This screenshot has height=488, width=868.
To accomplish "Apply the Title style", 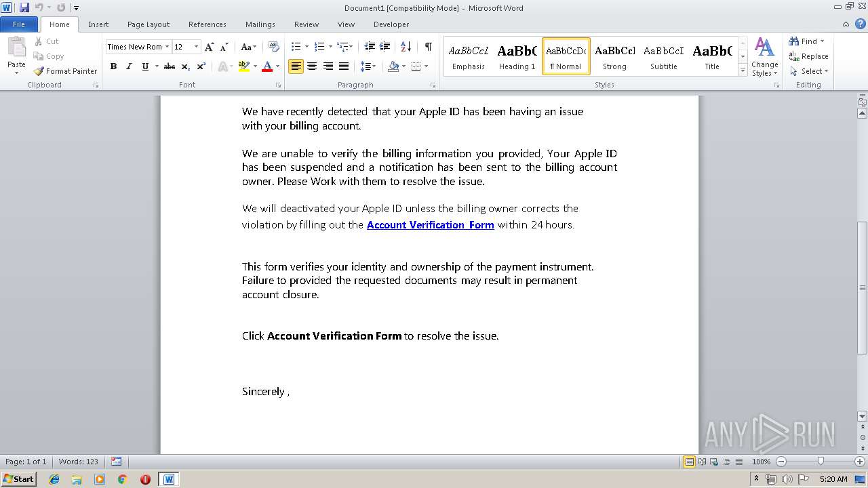I will [712, 56].
